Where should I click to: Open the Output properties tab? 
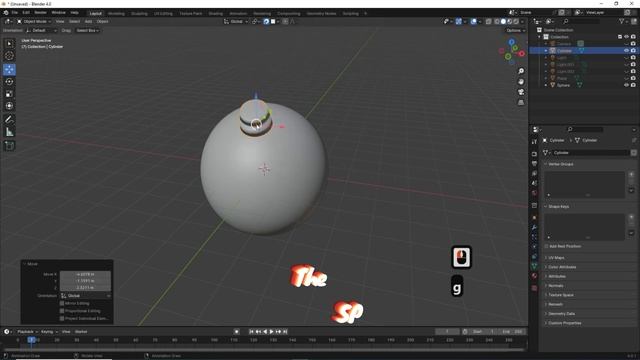coord(534,164)
